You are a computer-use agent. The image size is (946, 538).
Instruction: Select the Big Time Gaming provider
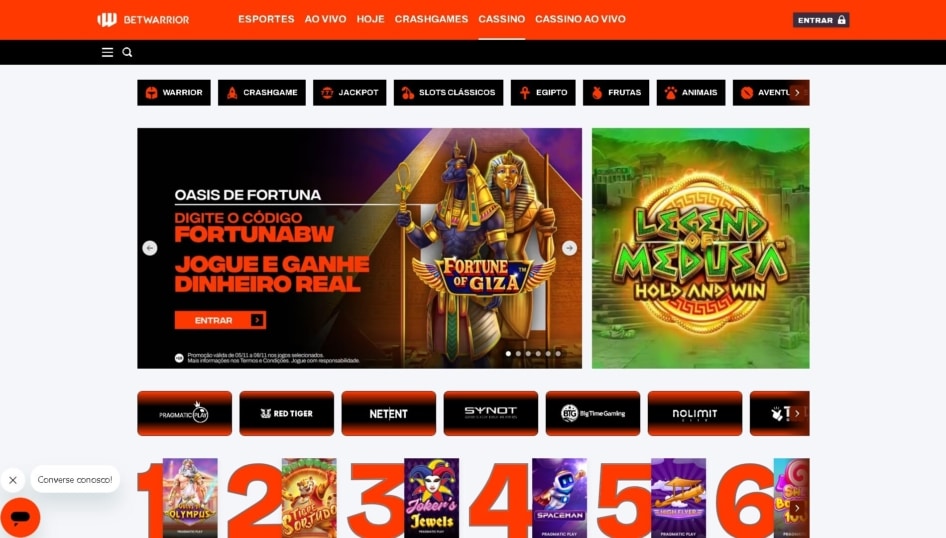click(593, 413)
